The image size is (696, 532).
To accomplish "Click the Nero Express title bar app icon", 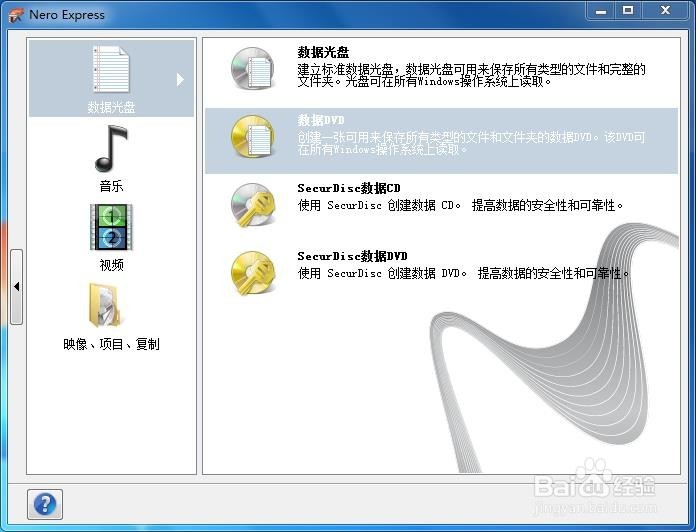I will [x=16, y=15].
